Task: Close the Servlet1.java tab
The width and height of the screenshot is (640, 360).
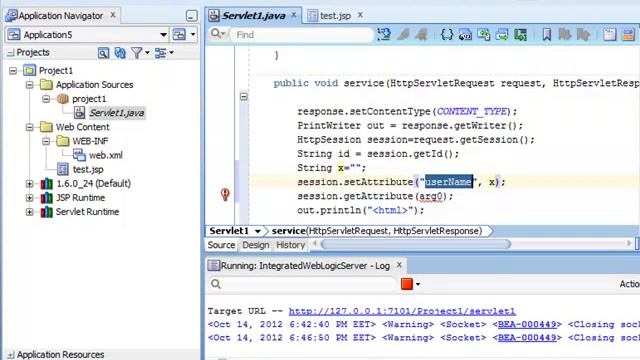Action: tap(293, 15)
